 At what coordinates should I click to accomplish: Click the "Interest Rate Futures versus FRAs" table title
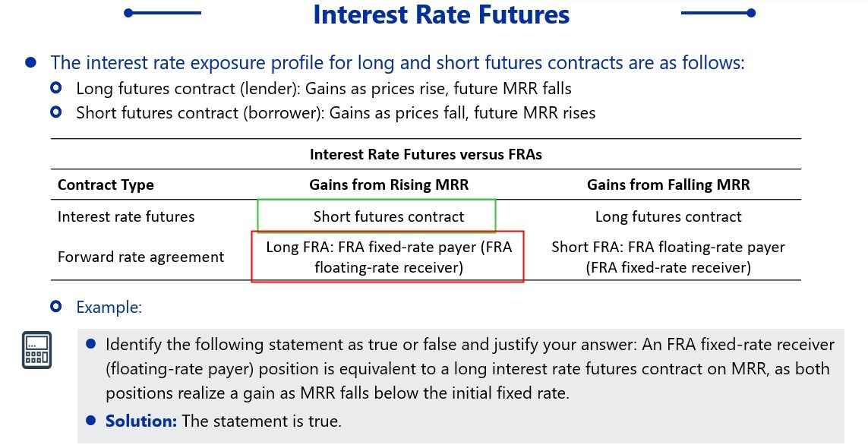pyautogui.click(x=425, y=154)
